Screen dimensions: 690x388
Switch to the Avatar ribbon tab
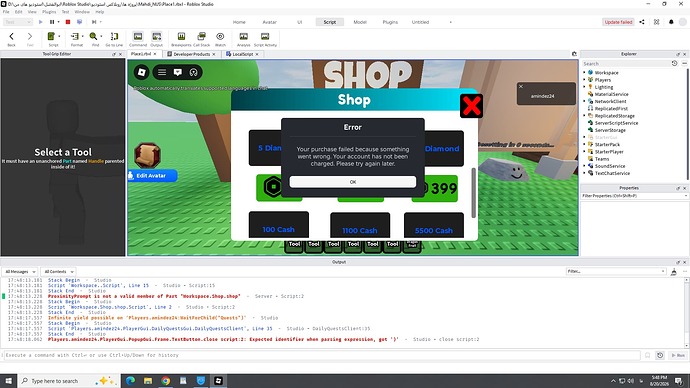(x=269, y=22)
